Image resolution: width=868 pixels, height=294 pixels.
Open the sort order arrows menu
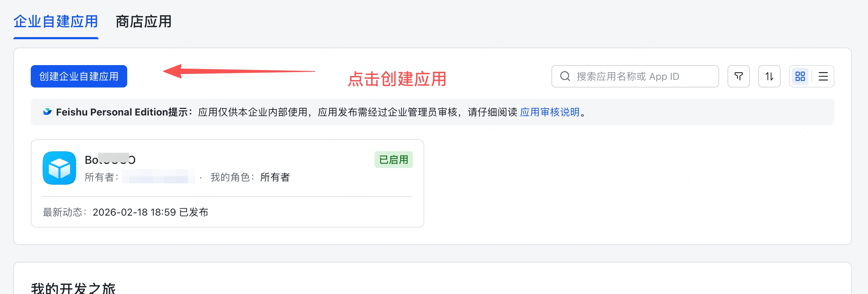click(769, 76)
